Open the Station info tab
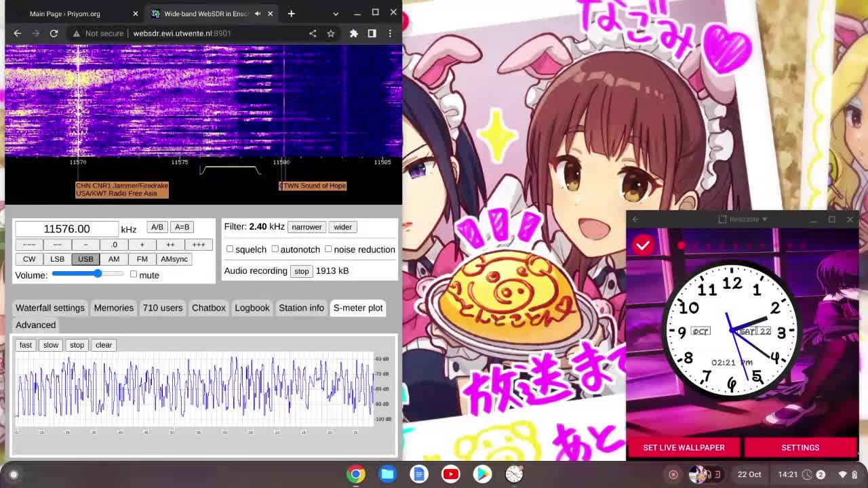This screenshot has width=868, height=488. (x=302, y=308)
